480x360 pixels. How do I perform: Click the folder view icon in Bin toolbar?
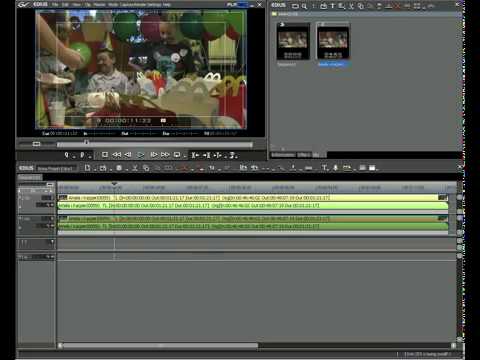coord(295,6)
